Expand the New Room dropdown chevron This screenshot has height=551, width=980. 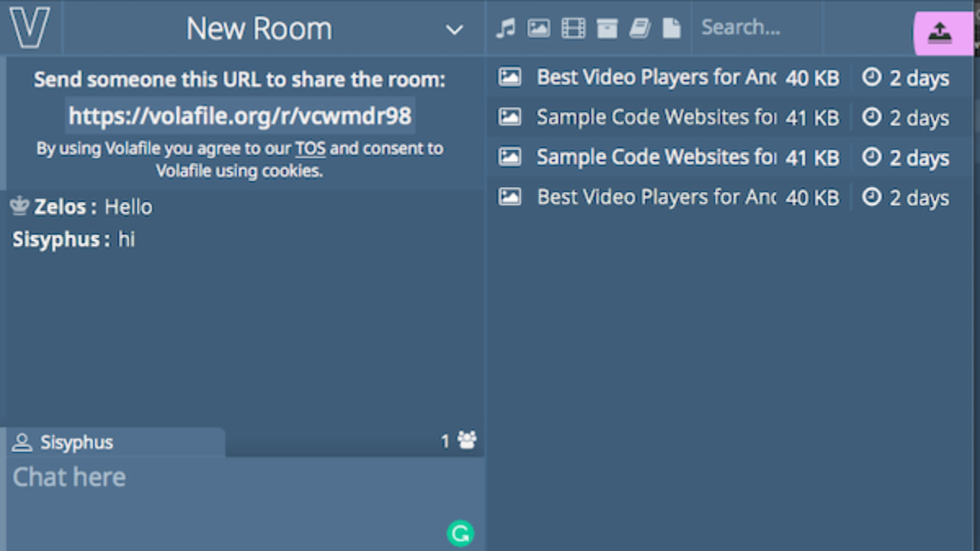(x=454, y=30)
